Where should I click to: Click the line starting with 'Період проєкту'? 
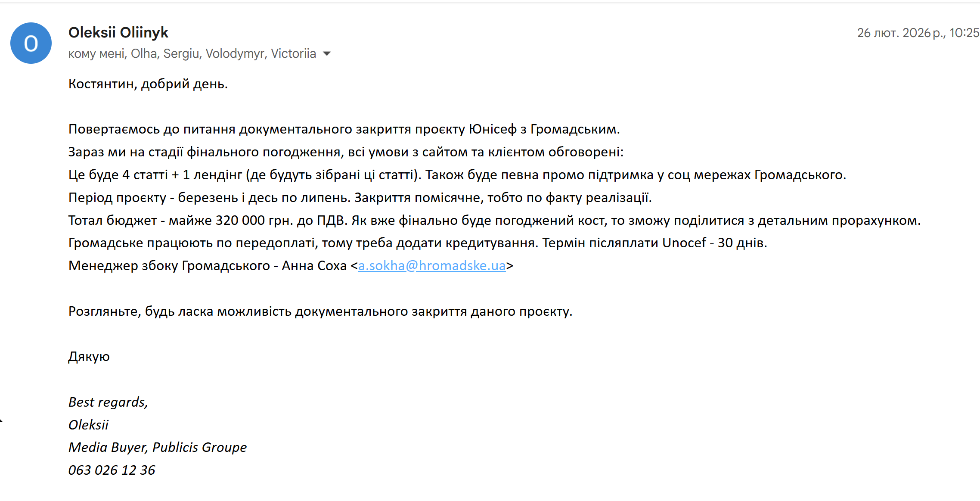[x=360, y=197]
